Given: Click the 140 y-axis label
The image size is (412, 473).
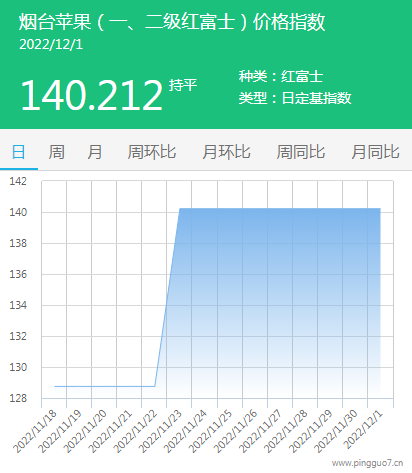Looking at the screenshot, I should coord(18,212).
